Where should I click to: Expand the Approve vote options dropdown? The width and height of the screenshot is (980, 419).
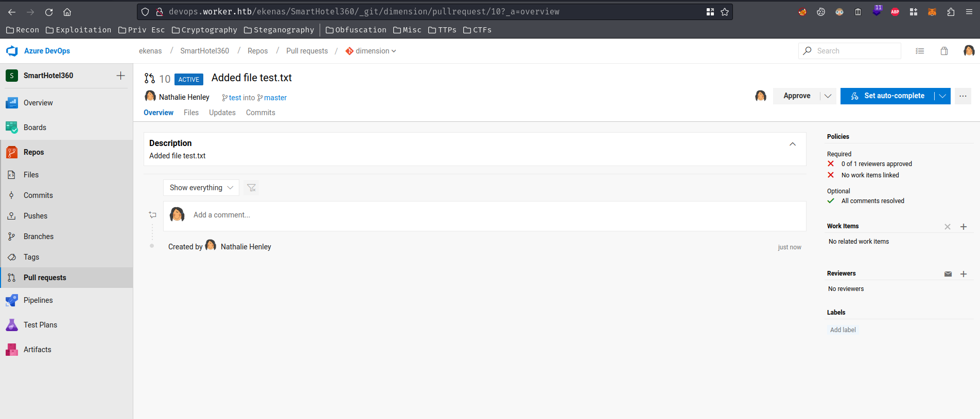828,96
